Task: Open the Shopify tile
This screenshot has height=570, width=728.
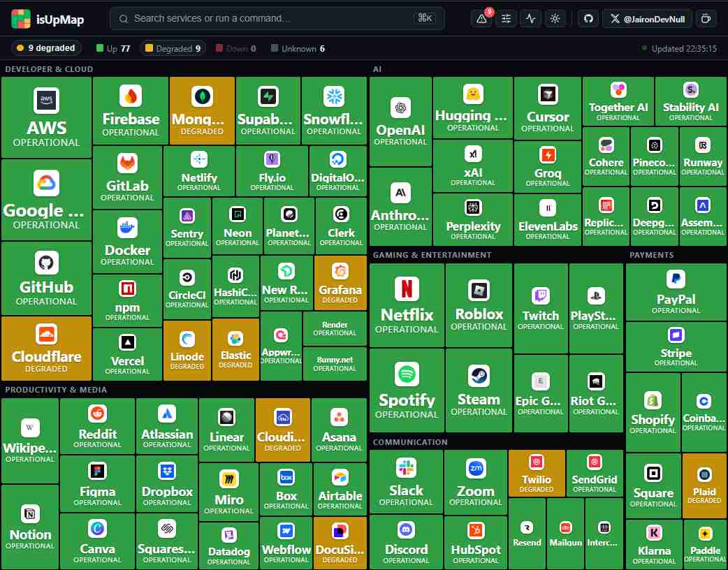Action: pyautogui.click(x=653, y=413)
